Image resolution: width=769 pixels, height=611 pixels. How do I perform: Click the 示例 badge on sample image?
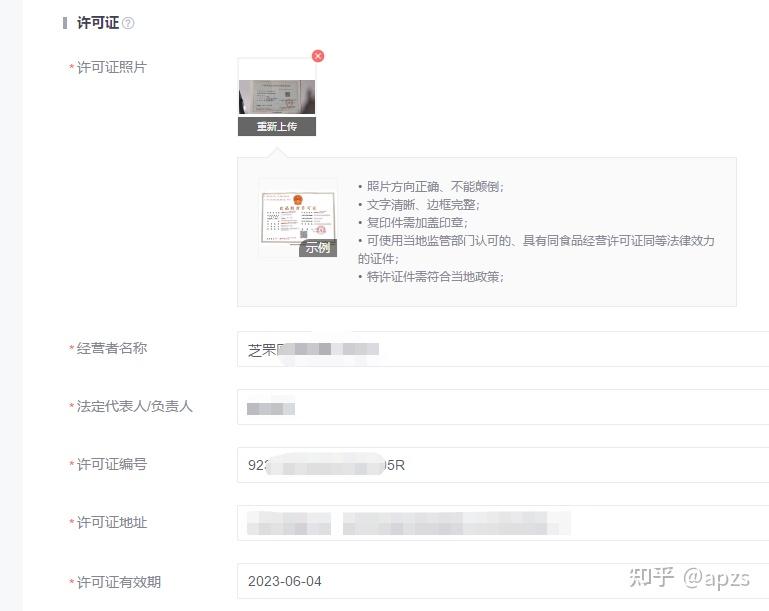(318, 247)
